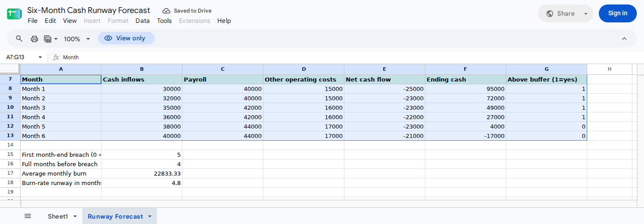Open the File menu
644x224 pixels.
click(x=33, y=21)
